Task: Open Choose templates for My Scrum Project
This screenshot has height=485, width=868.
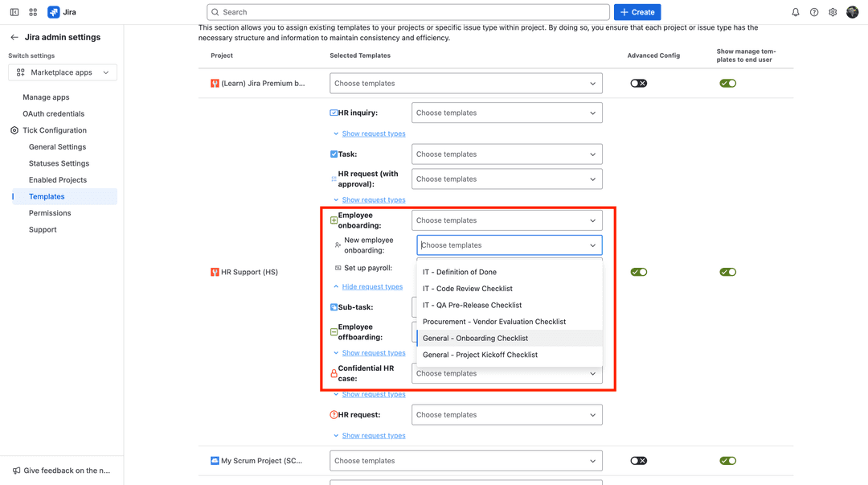Action: tap(465, 460)
